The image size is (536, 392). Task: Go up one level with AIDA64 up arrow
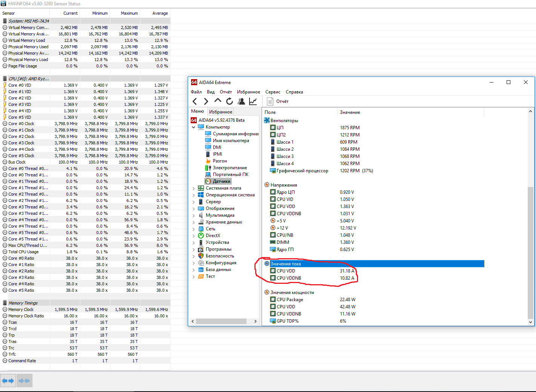(217, 101)
